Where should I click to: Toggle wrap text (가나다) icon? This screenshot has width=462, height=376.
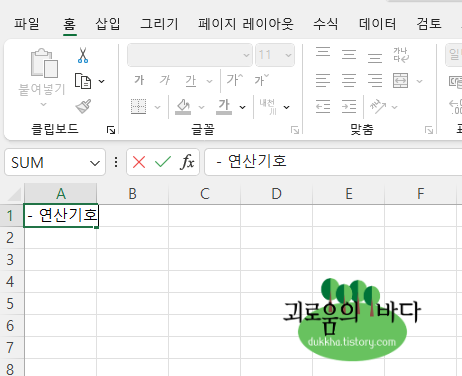coord(401,55)
